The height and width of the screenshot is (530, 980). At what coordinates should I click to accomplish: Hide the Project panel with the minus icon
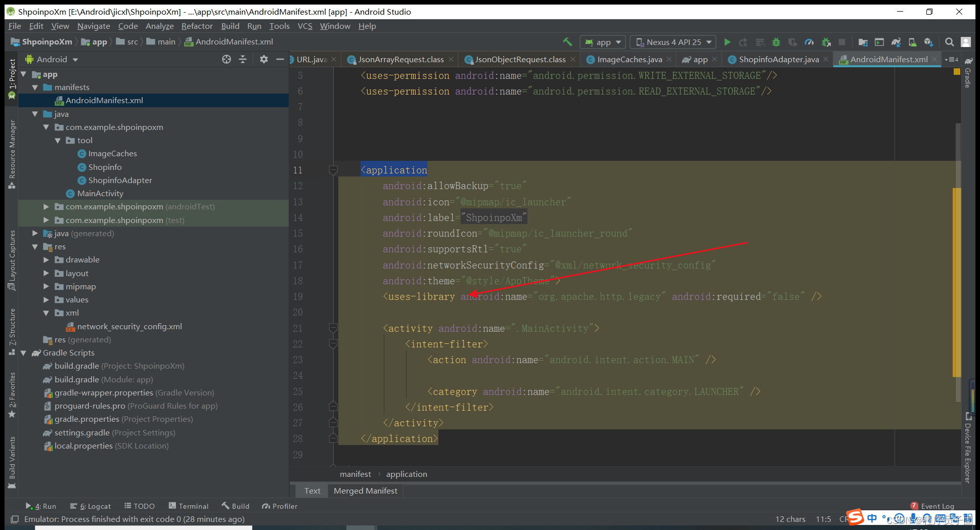[280, 59]
